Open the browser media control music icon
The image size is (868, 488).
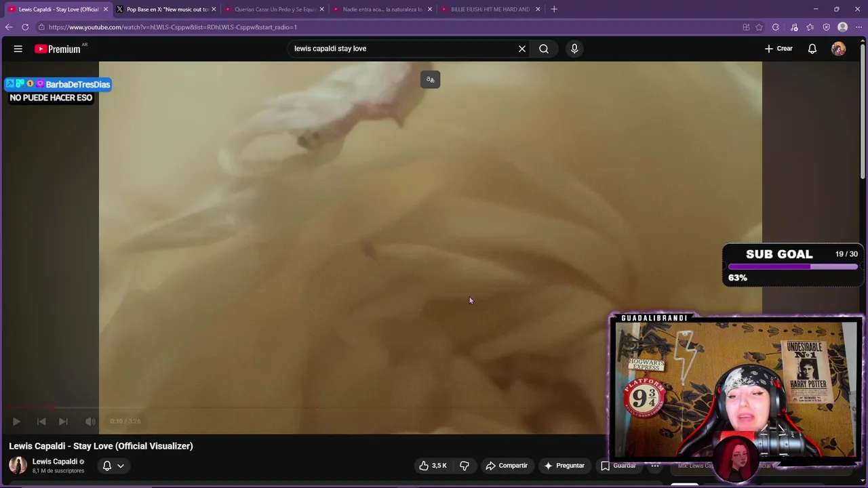point(794,27)
